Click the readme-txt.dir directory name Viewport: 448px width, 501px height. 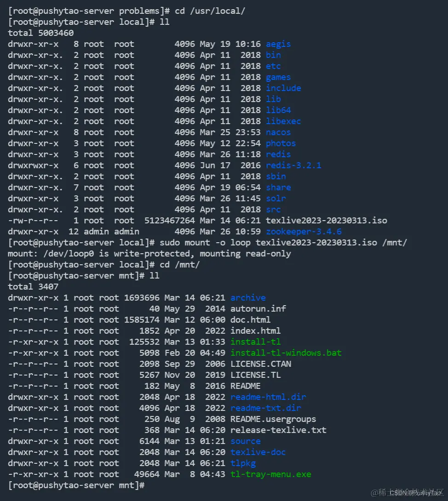pos(266,408)
